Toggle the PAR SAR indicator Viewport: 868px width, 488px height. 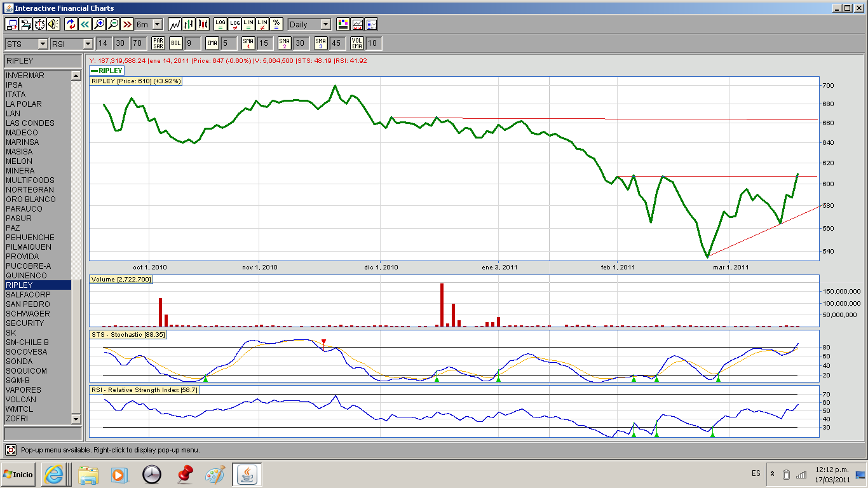158,43
